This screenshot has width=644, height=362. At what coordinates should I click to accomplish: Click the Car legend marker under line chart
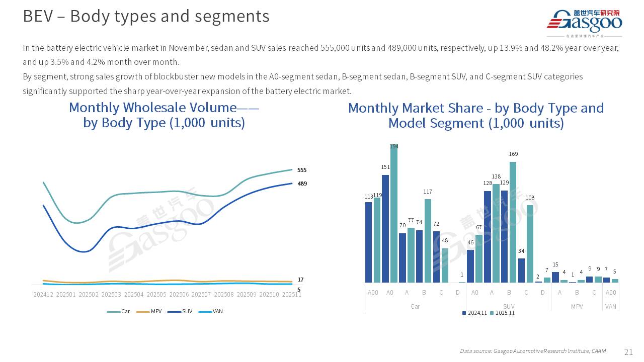(113, 312)
